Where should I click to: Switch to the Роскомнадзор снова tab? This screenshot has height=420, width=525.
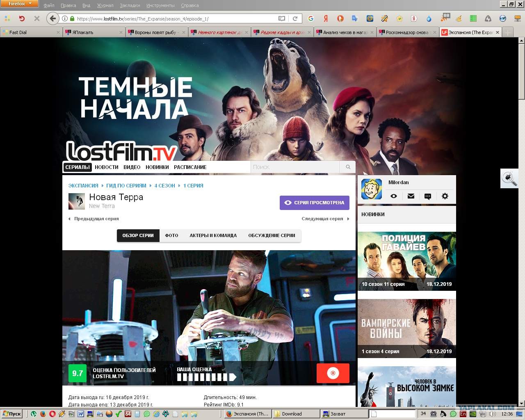pos(408,32)
